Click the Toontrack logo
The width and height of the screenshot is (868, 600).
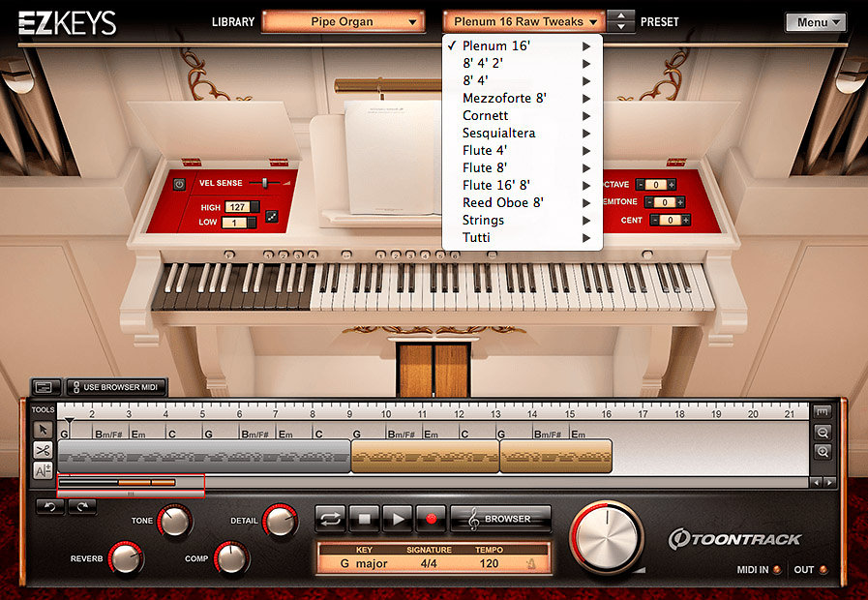735,539
